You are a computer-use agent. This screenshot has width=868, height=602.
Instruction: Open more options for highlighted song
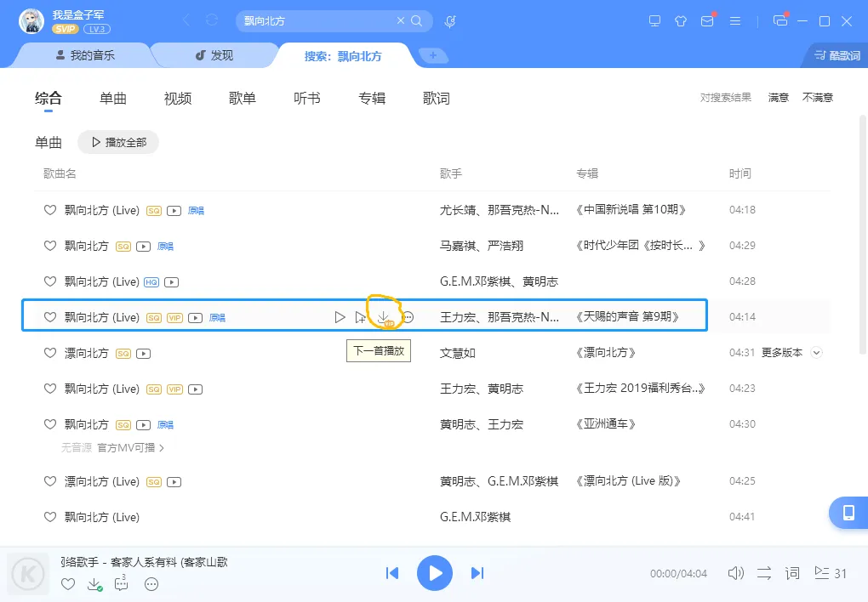(x=408, y=317)
